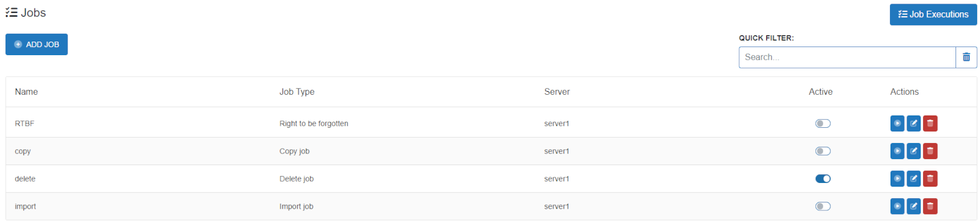The width and height of the screenshot is (980, 222).
Task: Edit the RTBF job
Action: point(914,124)
